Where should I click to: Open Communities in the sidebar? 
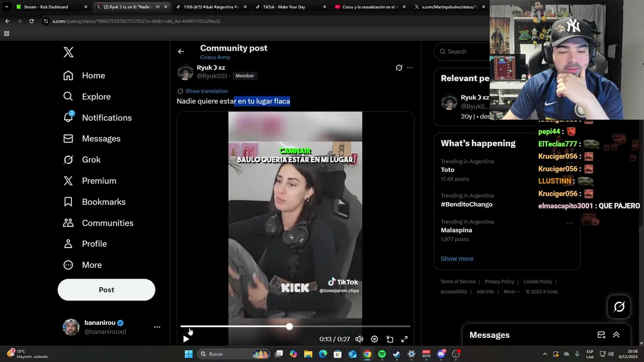(x=98, y=223)
